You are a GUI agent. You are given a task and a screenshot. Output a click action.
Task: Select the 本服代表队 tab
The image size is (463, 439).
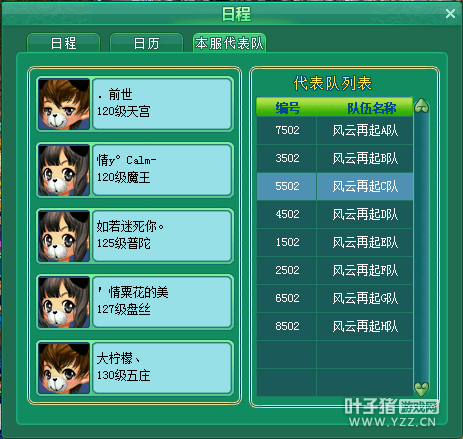coord(229,43)
